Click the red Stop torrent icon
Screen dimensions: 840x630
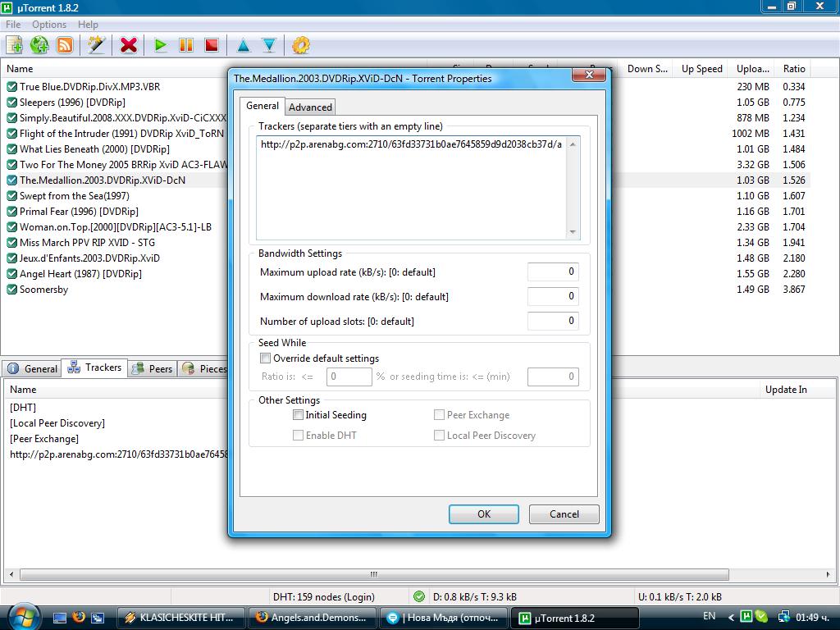point(212,46)
